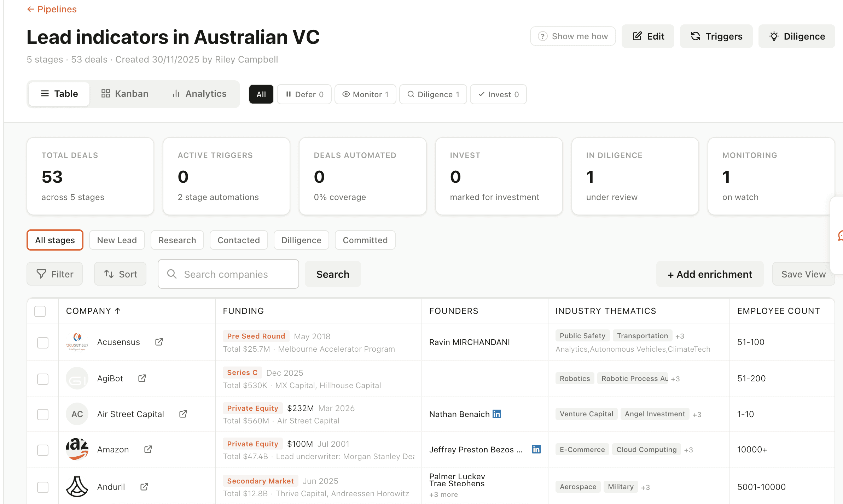Click Add enrichment button
The width and height of the screenshot is (843, 504).
point(710,274)
